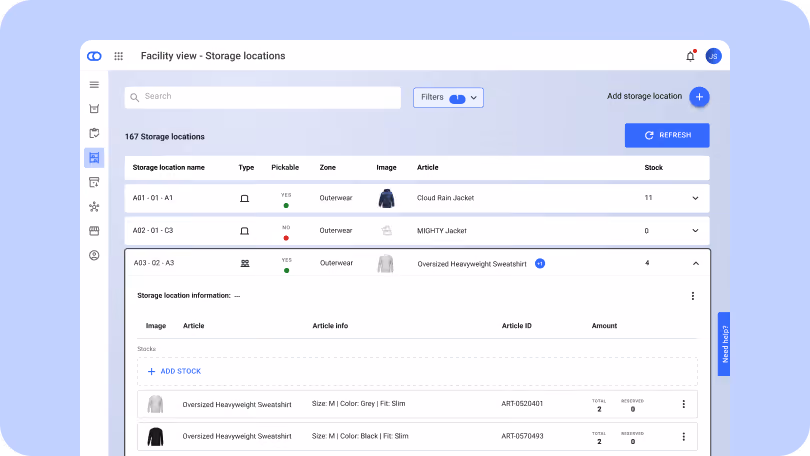Screen dimensions: 810x456
Task: Open the network nodes sidebar icon
Action: pyautogui.click(x=94, y=207)
